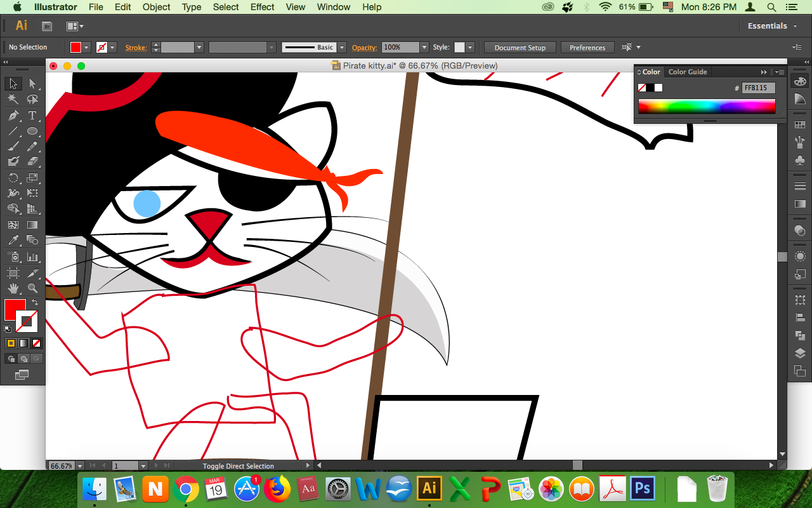Pick a color from the spectrum bar
This screenshot has height=508, width=812.
pyautogui.click(x=707, y=106)
